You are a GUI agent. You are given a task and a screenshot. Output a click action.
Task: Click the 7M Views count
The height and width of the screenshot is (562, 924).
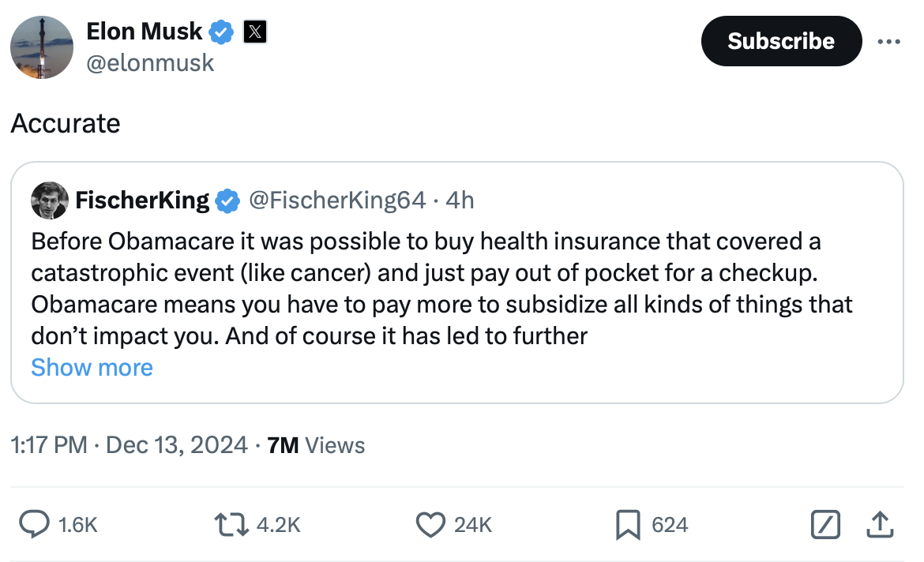[x=316, y=445]
